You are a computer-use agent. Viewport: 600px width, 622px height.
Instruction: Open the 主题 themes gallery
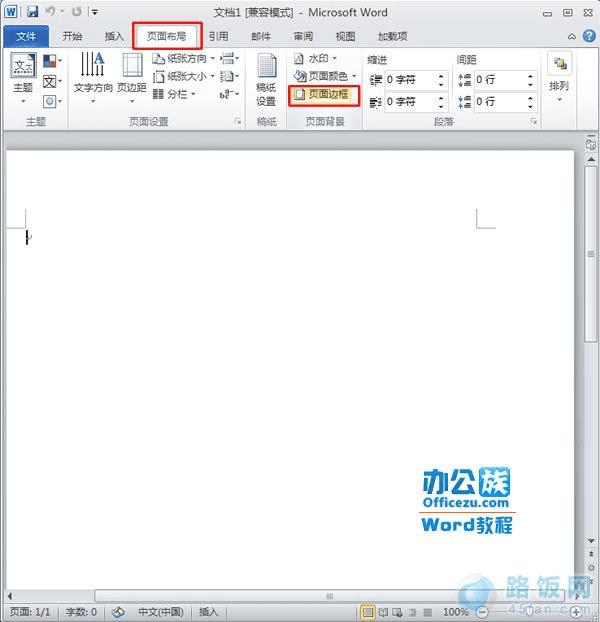coord(23,78)
